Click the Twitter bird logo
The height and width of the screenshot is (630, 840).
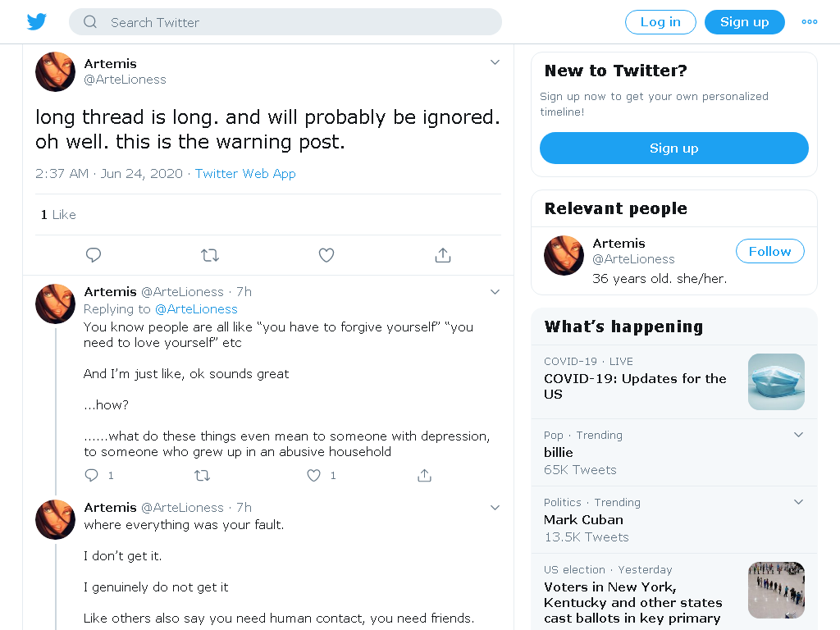(37, 22)
